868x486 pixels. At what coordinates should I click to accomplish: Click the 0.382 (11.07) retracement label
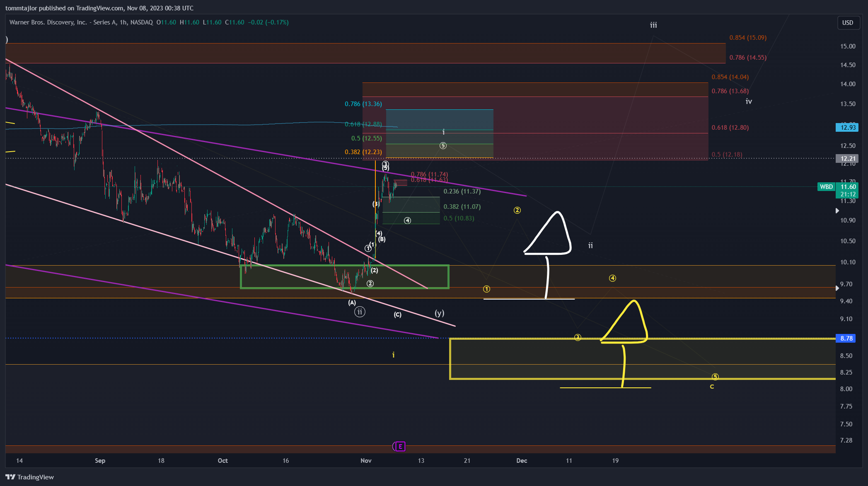(x=462, y=207)
